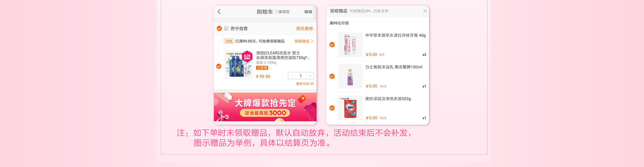
Task: Open 领取赠品 via its chevron arrow
Action: click(312, 41)
